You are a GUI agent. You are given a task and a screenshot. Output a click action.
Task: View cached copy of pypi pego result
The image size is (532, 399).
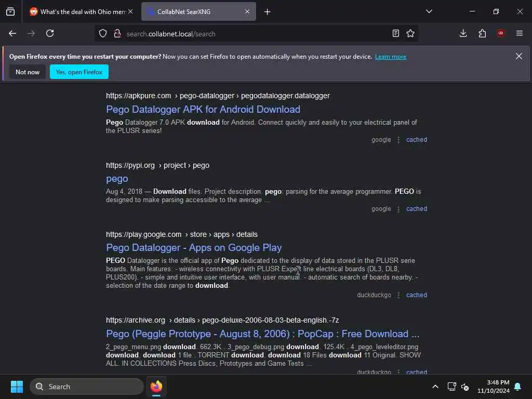(417, 209)
